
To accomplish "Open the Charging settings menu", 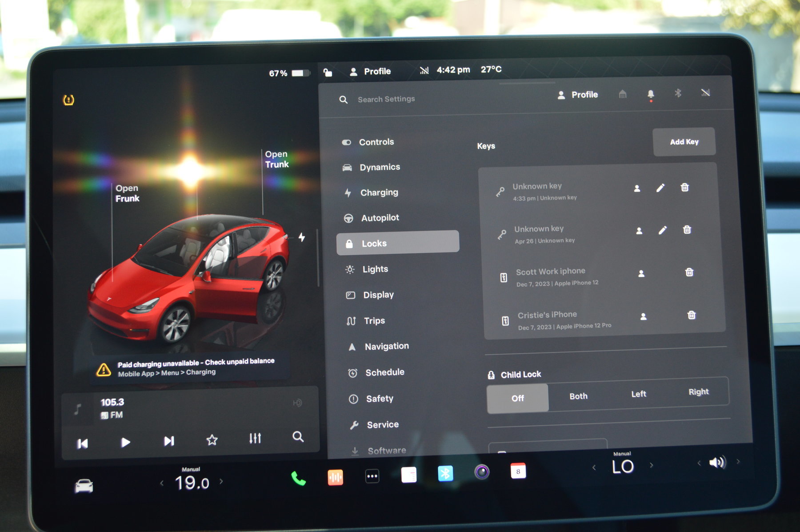I will (379, 192).
